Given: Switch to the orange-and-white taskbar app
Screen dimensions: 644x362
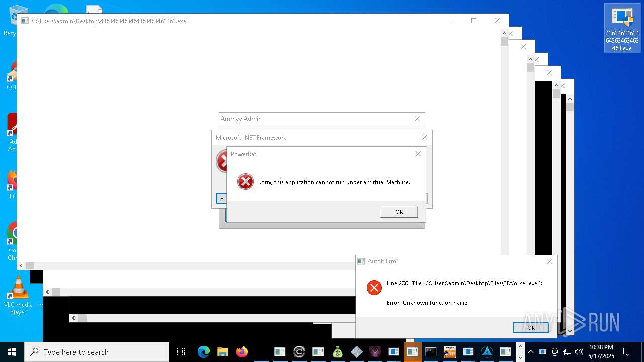Looking at the screenshot, I should pyautogui.click(x=449, y=352).
